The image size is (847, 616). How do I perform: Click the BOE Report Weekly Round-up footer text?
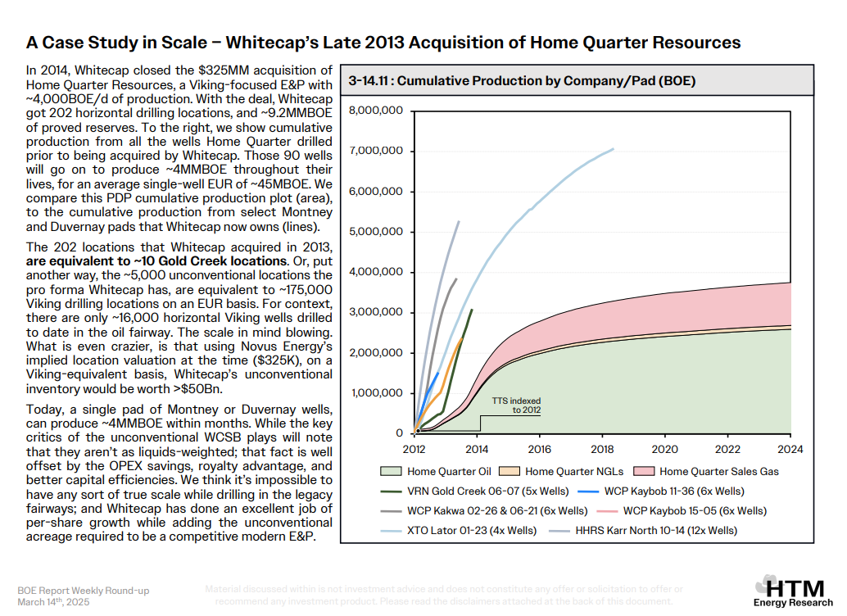click(x=84, y=591)
